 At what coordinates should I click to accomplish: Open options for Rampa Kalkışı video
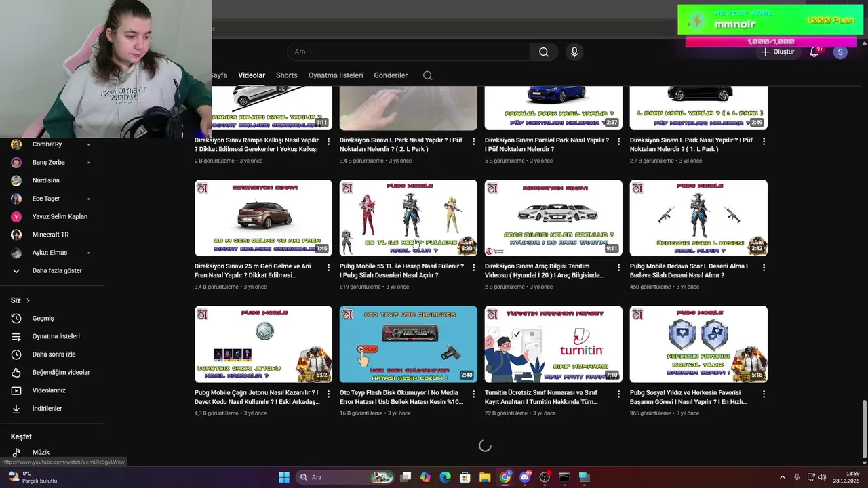click(x=329, y=142)
